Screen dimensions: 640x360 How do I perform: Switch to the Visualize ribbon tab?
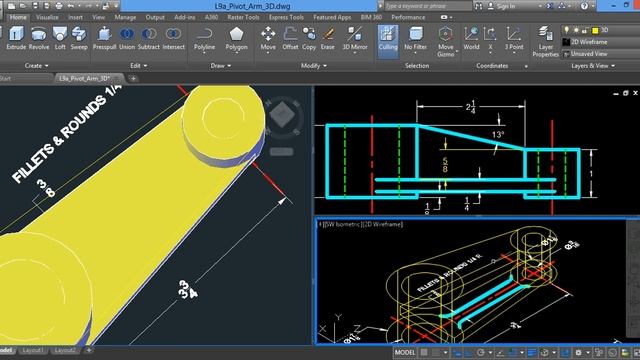47,18
